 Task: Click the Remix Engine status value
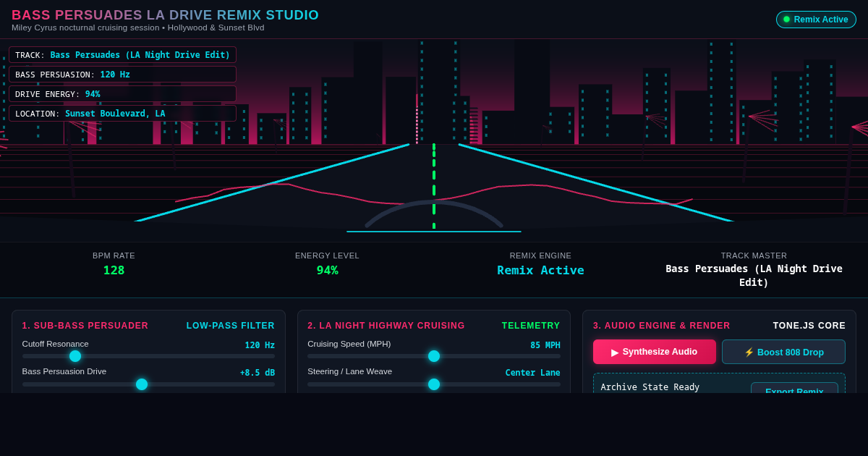(540, 270)
